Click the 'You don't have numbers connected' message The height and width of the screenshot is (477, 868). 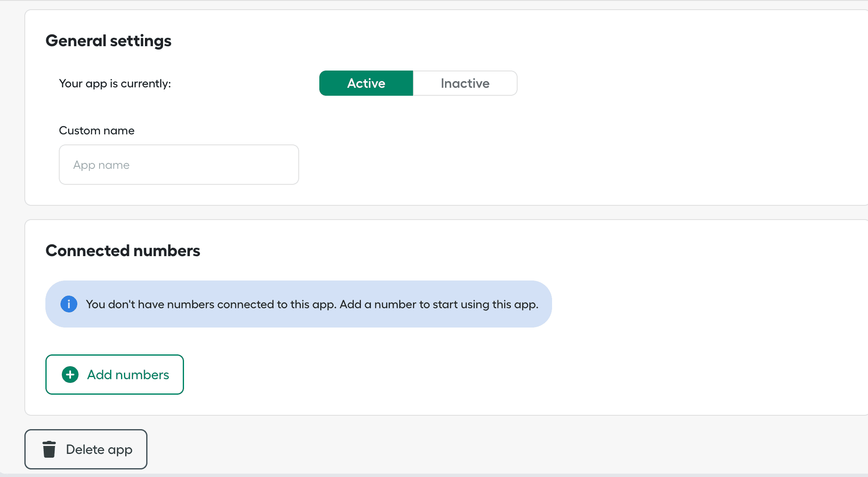click(312, 304)
